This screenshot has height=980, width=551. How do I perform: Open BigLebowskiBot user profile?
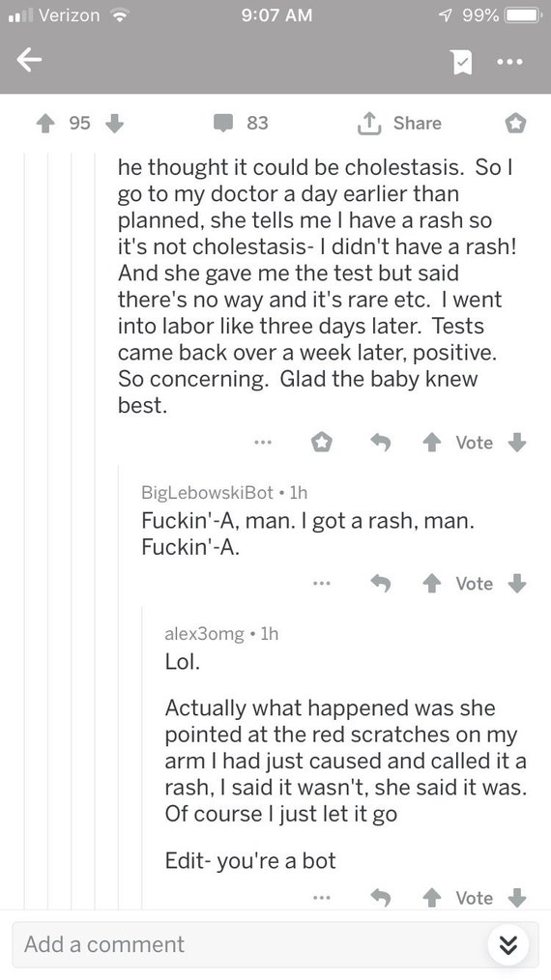(207, 493)
